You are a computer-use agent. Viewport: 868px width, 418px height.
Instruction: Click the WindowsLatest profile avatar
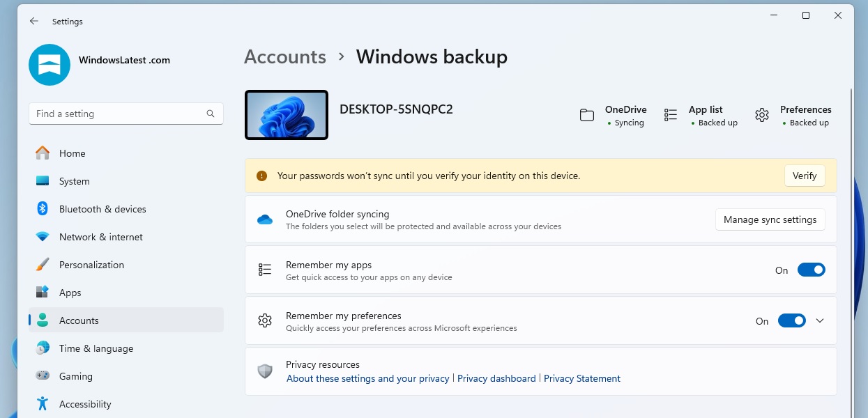coord(50,65)
